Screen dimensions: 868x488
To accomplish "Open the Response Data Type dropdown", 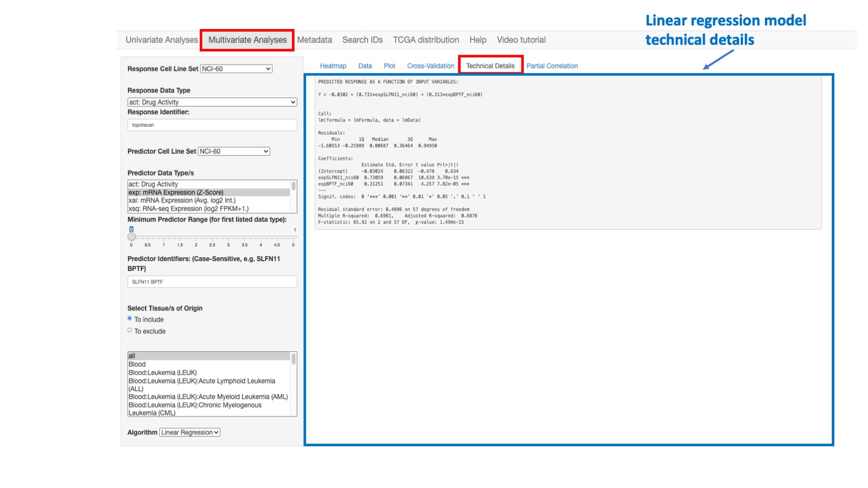I will [212, 102].
